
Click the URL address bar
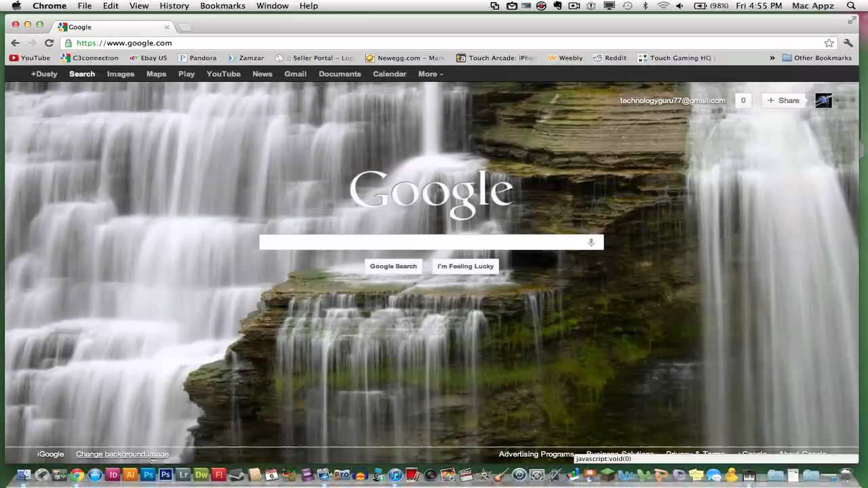click(x=448, y=43)
